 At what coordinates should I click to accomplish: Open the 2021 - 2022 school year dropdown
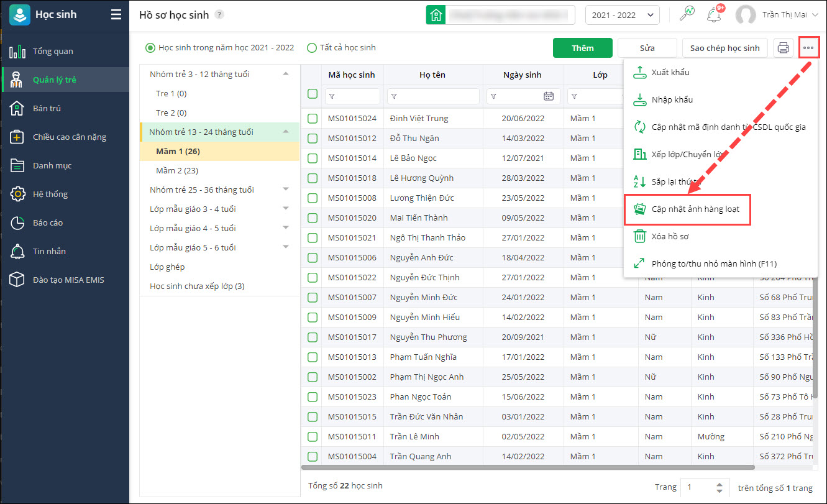coord(622,15)
